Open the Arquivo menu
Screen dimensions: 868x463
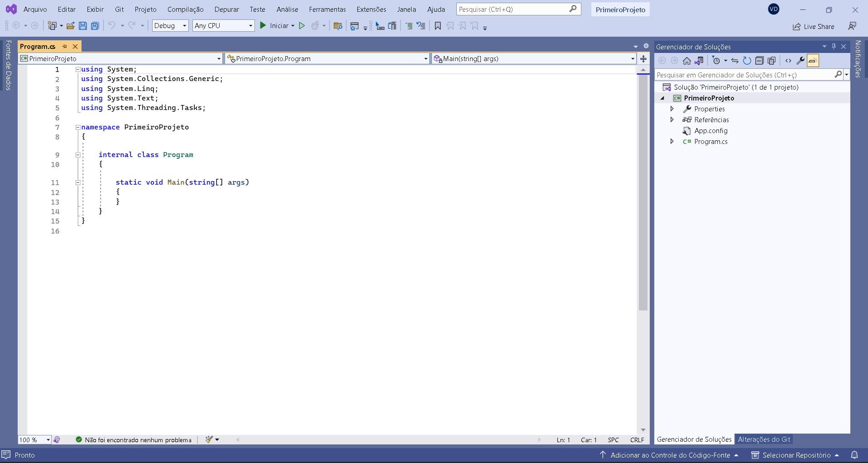35,9
